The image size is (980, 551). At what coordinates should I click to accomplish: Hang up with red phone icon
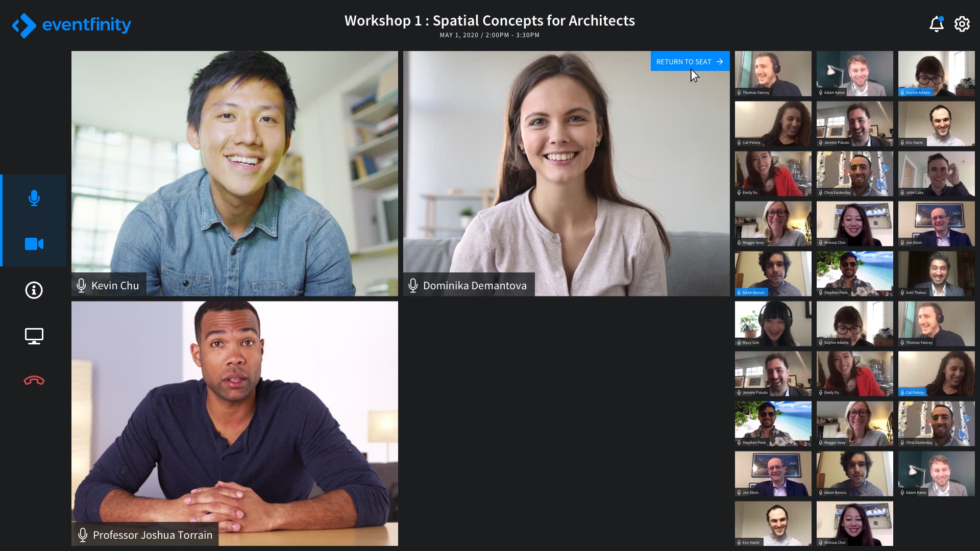(x=34, y=381)
